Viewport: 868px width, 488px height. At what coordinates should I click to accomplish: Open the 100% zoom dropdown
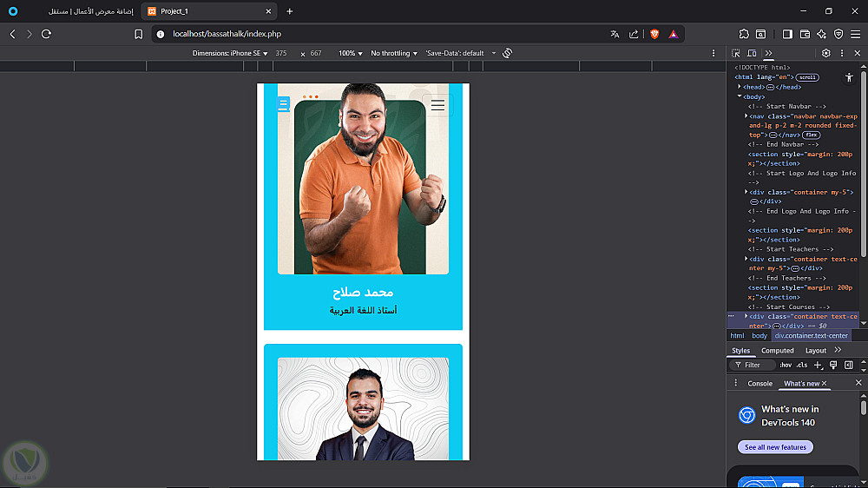click(x=351, y=53)
